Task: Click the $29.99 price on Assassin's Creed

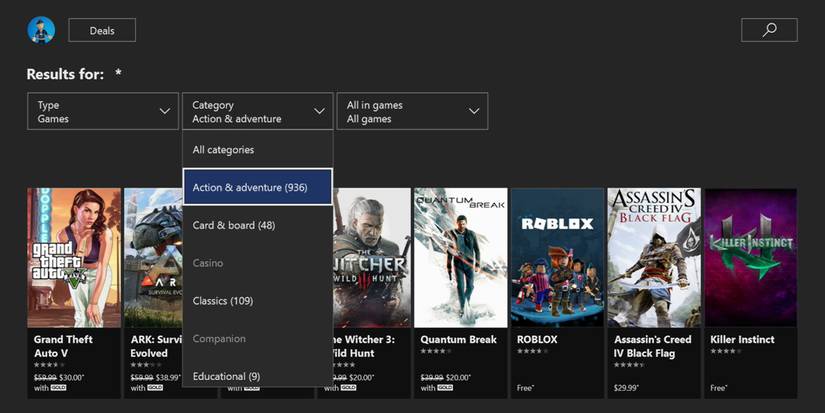Action: click(x=626, y=388)
